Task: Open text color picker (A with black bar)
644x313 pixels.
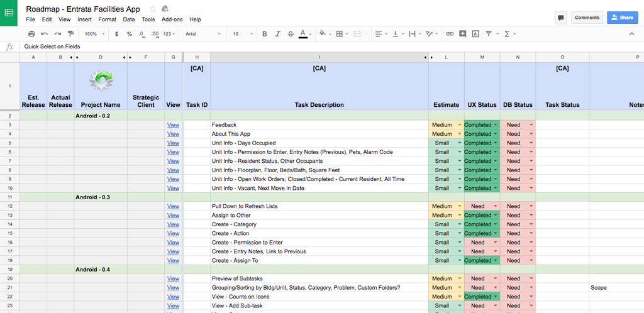Action: [304, 34]
